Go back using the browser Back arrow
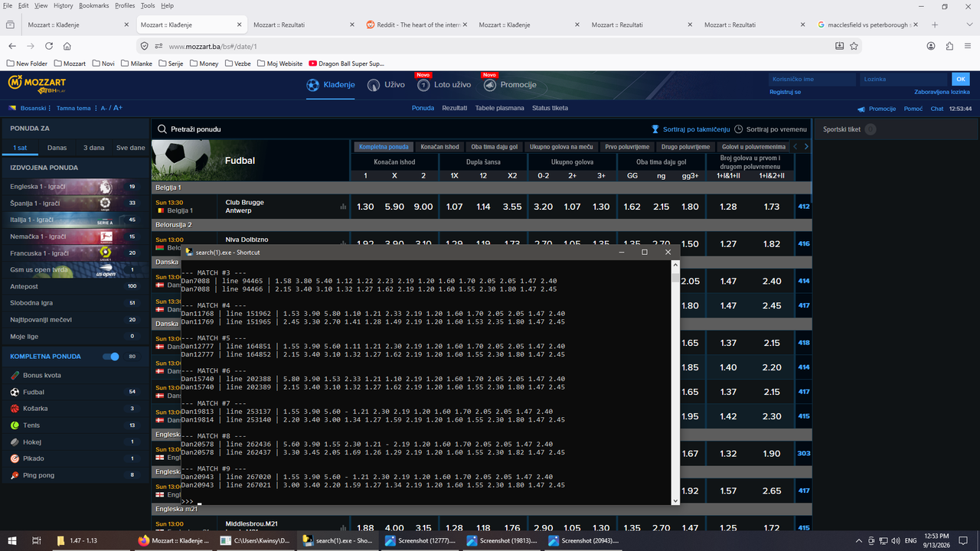 (x=11, y=46)
